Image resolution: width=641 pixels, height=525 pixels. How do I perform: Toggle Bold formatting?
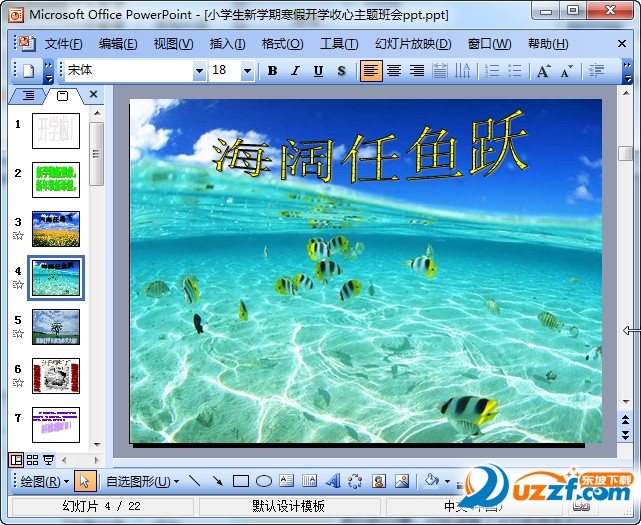[272, 71]
